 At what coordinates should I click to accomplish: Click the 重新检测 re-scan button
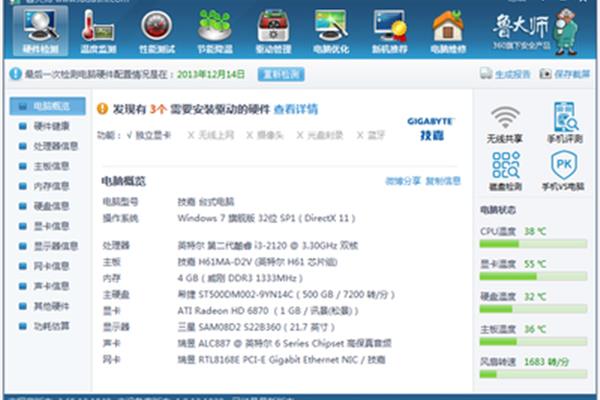pos(281,74)
